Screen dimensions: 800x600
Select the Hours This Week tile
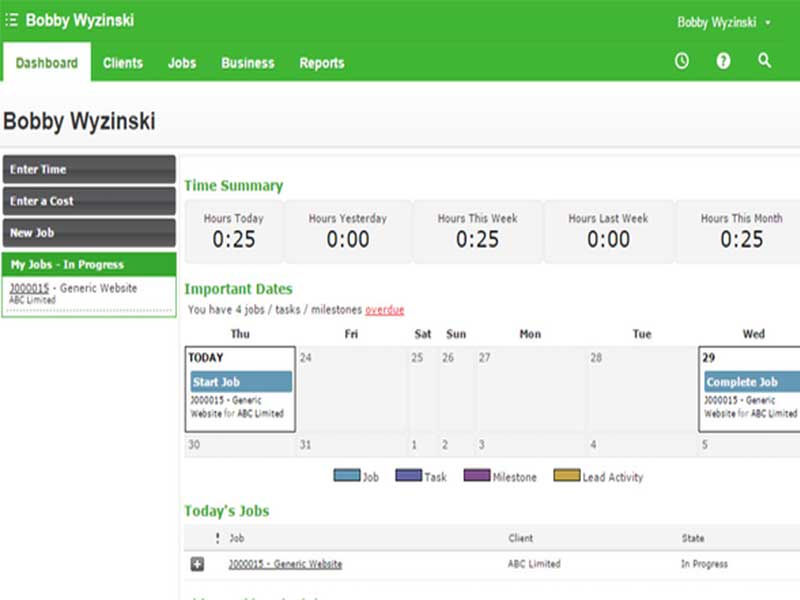478,232
